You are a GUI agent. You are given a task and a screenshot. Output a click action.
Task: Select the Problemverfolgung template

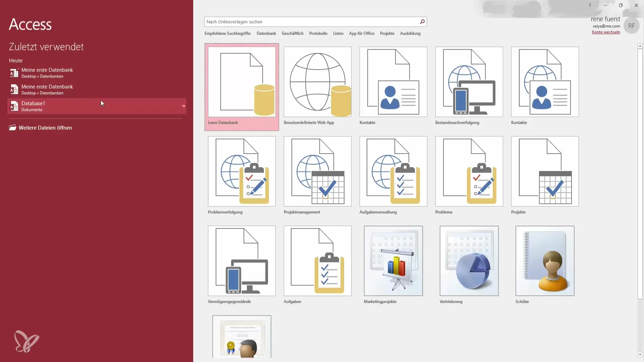[x=241, y=171]
